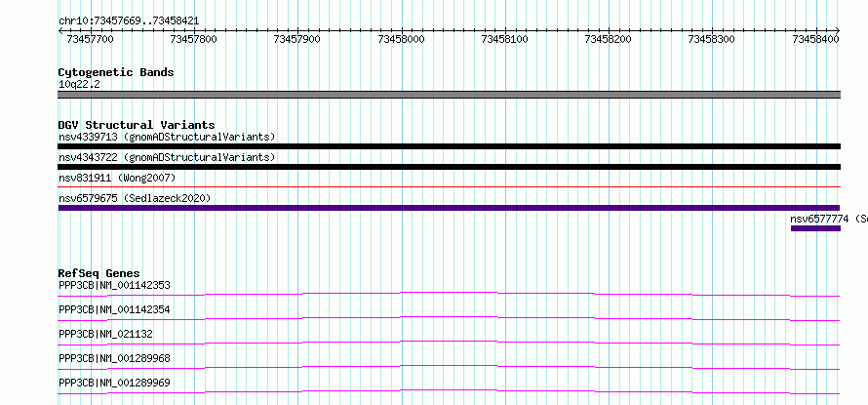868x405 pixels.
Task: Open transcript PPP3CB|NM_021132
Action: [x=105, y=334]
